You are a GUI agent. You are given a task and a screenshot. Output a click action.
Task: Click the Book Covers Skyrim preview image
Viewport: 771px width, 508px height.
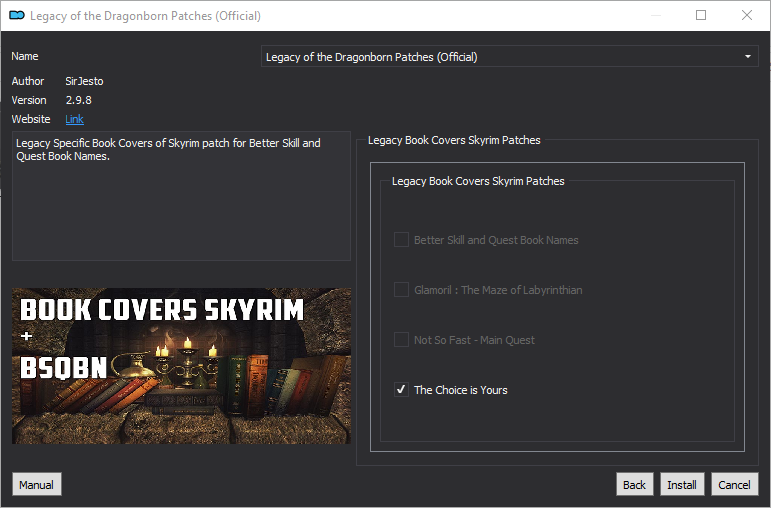(x=181, y=366)
